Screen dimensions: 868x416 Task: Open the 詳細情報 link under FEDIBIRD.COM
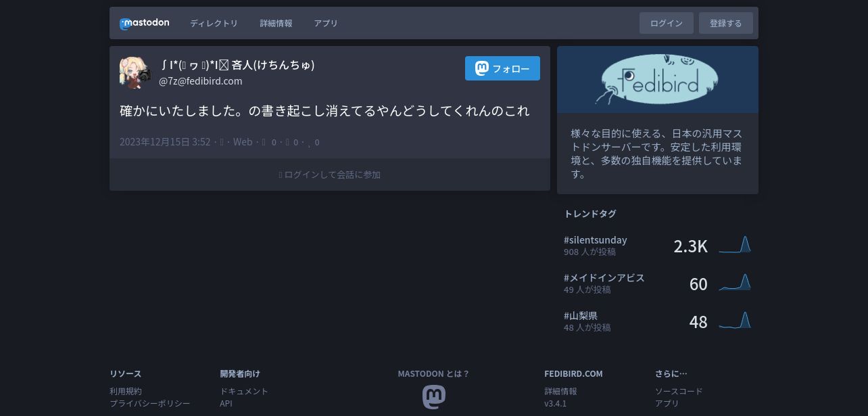coord(560,391)
